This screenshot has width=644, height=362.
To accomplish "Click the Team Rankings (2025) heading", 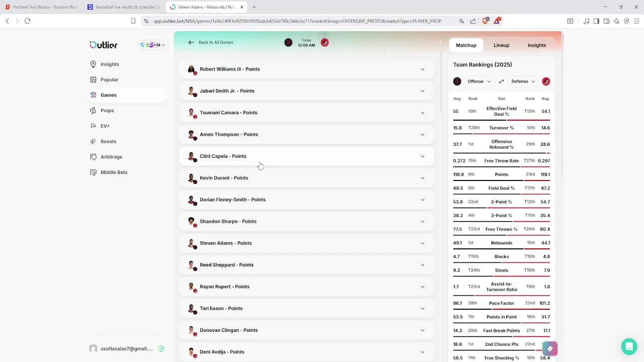I will click(482, 65).
